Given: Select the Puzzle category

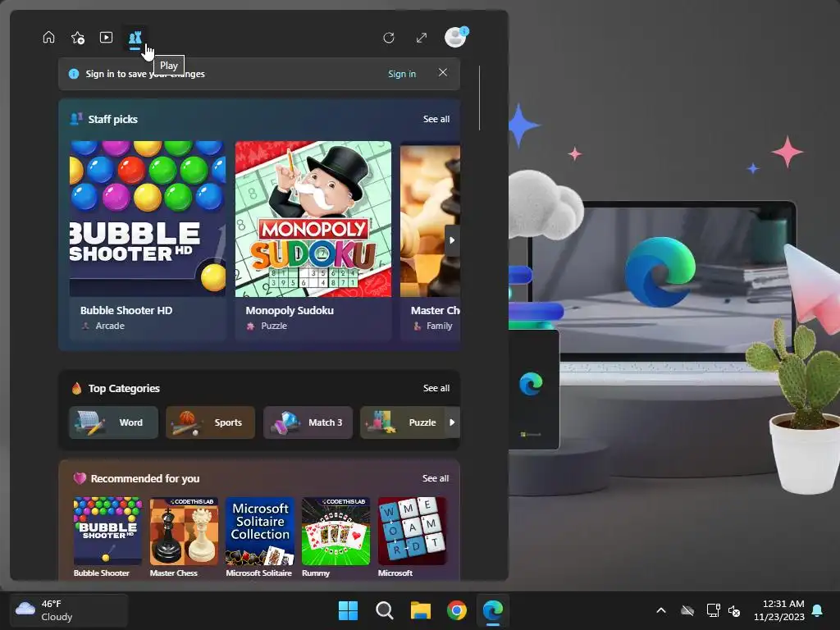Looking at the screenshot, I should (403, 422).
